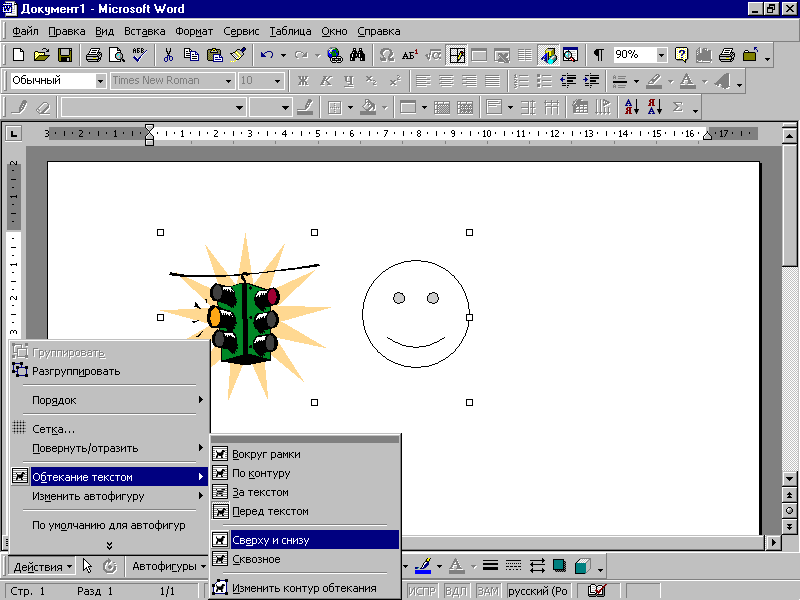The height and width of the screenshot is (600, 800).
Task: Cut selection with the scissors icon
Action: [x=168, y=55]
